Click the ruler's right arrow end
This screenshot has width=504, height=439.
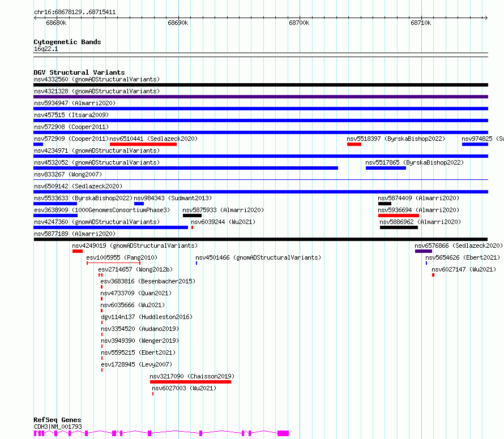[x=486, y=18]
